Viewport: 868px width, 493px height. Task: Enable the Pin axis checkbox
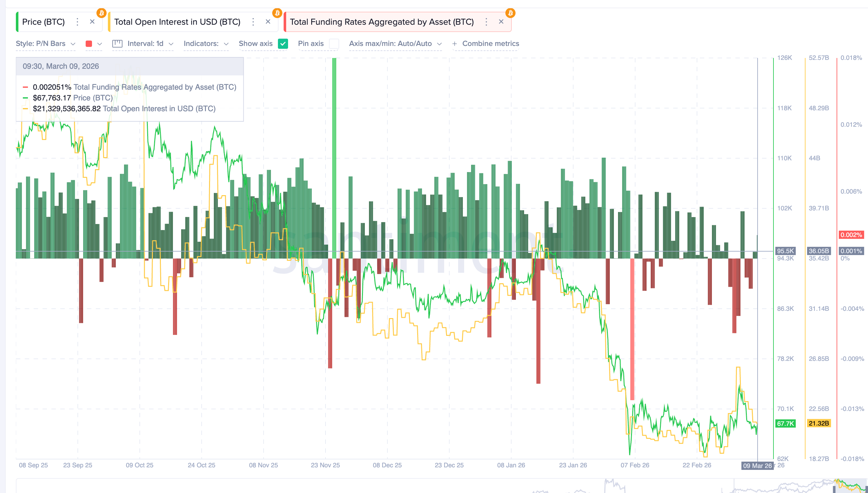click(334, 44)
